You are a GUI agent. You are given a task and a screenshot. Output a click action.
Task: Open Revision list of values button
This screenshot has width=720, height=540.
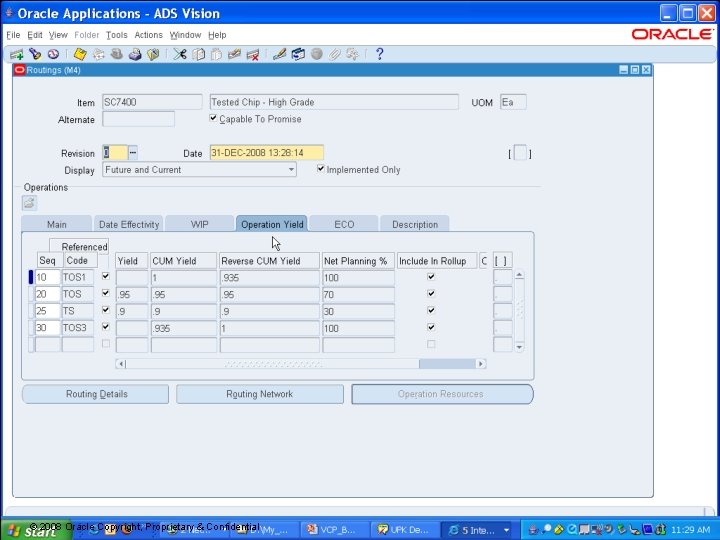(133, 152)
